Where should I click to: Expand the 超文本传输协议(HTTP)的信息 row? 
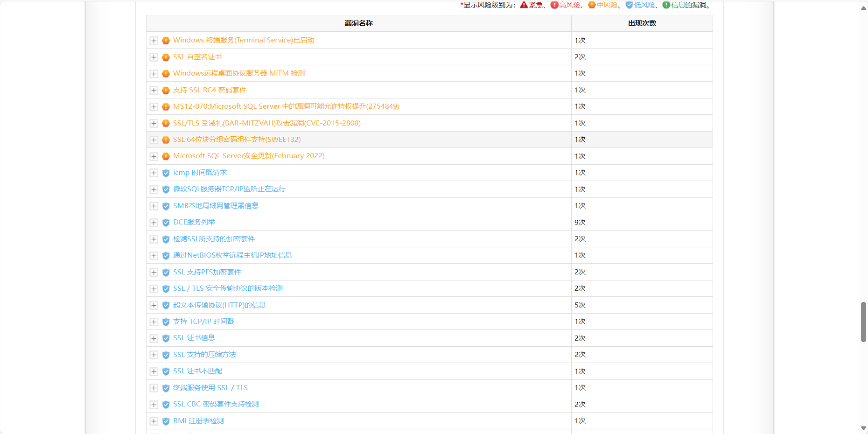tap(154, 305)
